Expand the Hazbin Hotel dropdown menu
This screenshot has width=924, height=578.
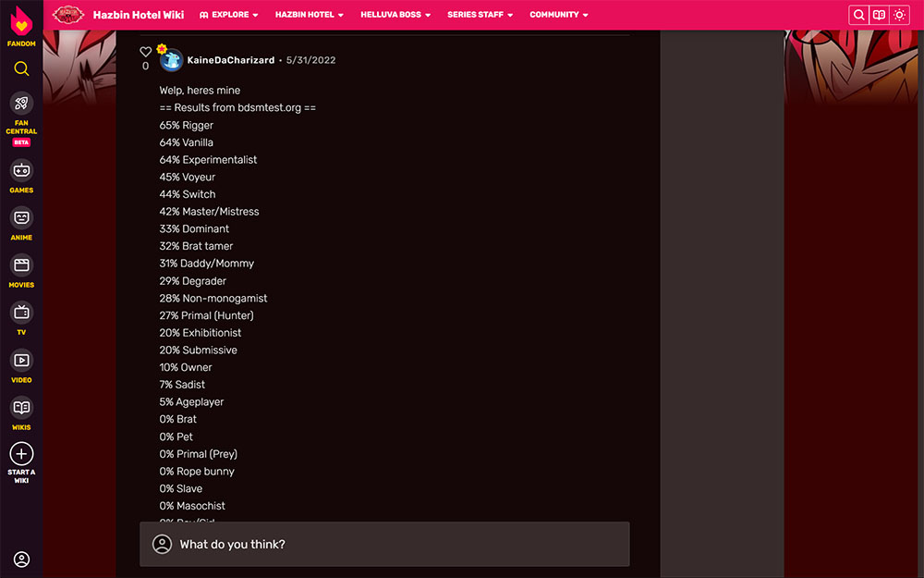pyautogui.click(x=310, y=15)
